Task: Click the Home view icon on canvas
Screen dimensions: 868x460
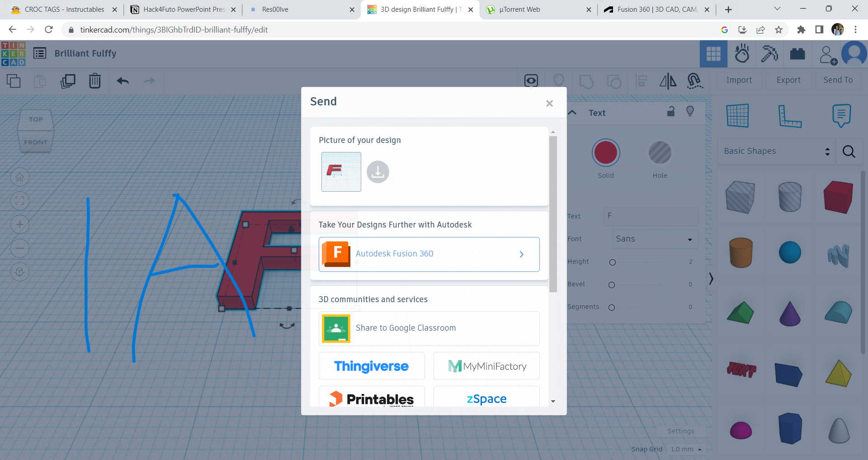Action: click(x=20, y=177)
